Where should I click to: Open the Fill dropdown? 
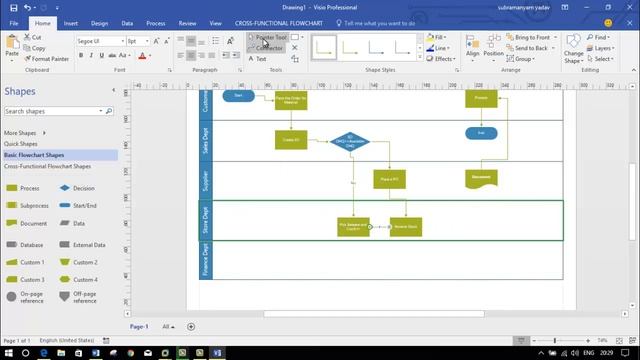click(x=437, y=37)
